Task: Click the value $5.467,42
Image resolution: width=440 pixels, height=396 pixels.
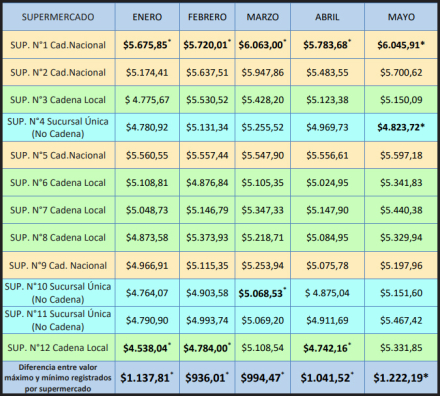Action: [x=401, y=320]
